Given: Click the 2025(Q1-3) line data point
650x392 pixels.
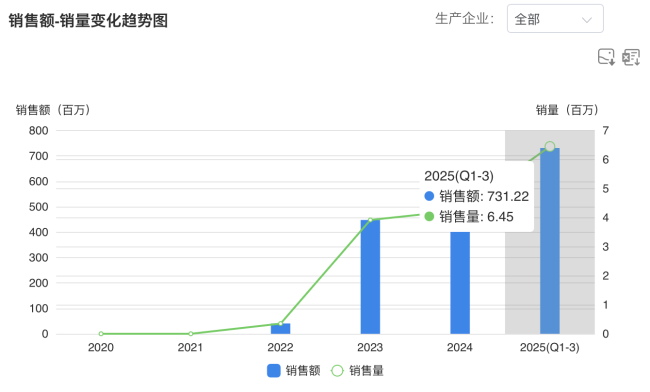Looking at the screenshot, I should coord(550,146).
